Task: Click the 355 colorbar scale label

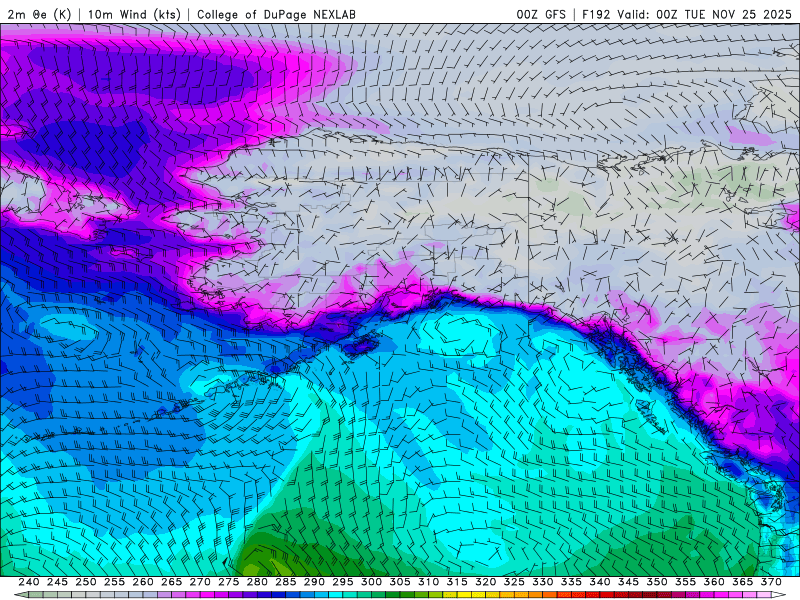Action: pyautogui.click(x=686, y=582)
